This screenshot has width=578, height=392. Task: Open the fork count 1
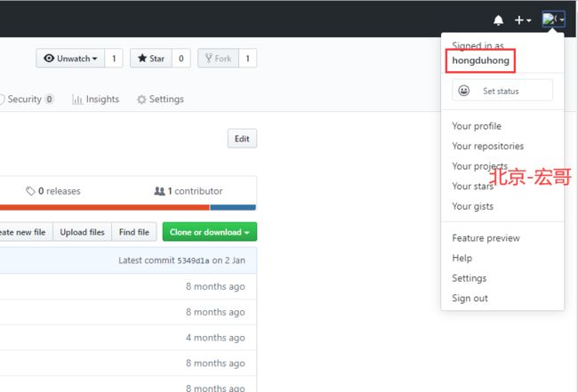click(x=248, y=58)
